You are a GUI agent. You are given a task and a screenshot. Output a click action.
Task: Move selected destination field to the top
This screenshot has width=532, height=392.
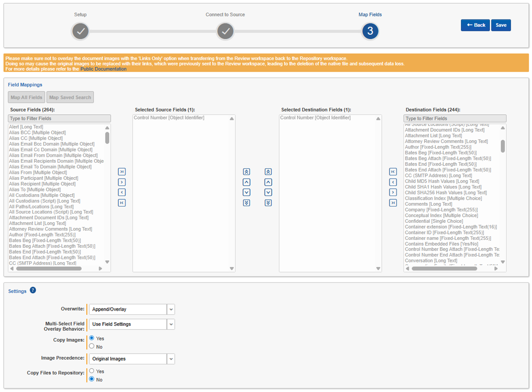point(269,172)
